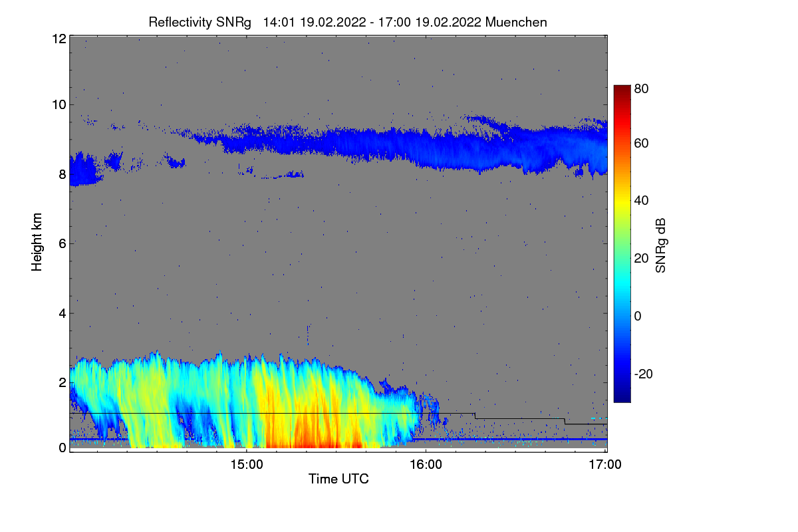
Task: Click the colorbar value '-20'
Action: coord(644,373)
